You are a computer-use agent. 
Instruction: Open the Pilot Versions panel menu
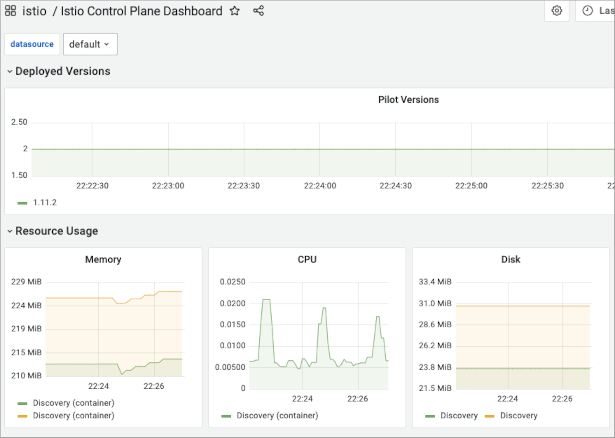pyautogui.click(x=408, y=99)
